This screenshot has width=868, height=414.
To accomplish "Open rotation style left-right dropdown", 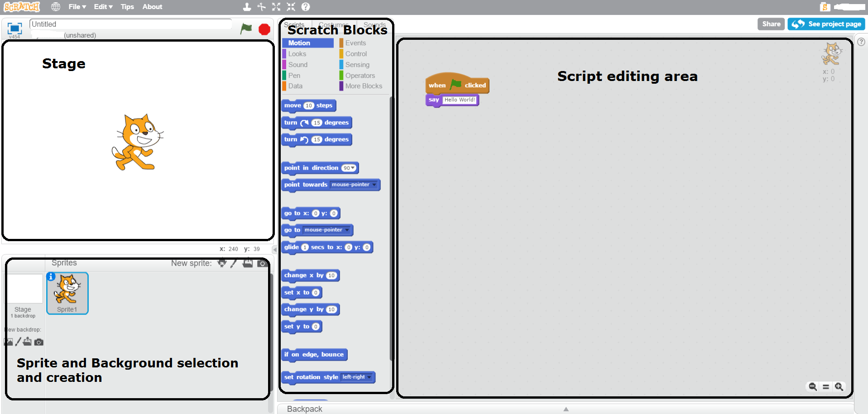I will pyautogui.click(x=369, y=377).
